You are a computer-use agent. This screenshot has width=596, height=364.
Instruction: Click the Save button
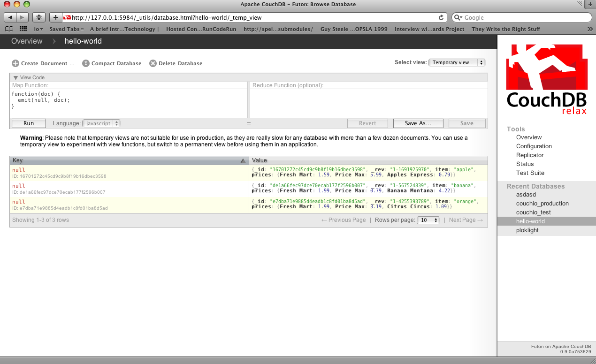[467, 123]
